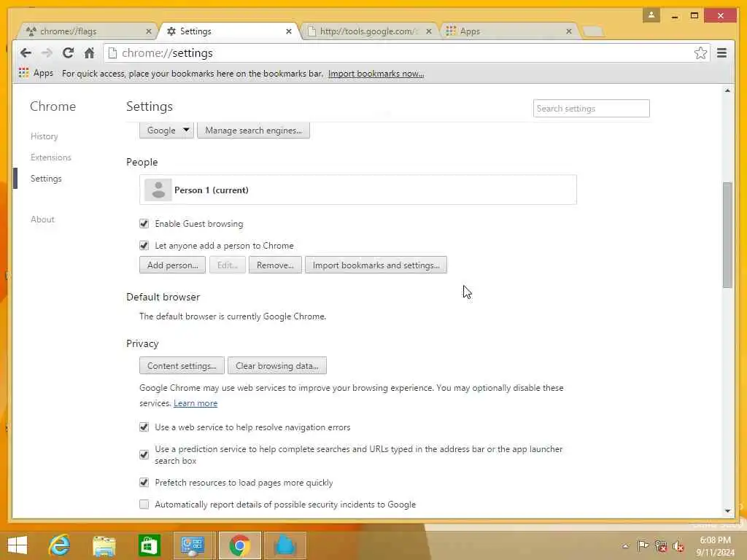The height and width of the screenshot is (560, 747).
Task: Click the network status tray icon
Action: [x=661, y=545]
